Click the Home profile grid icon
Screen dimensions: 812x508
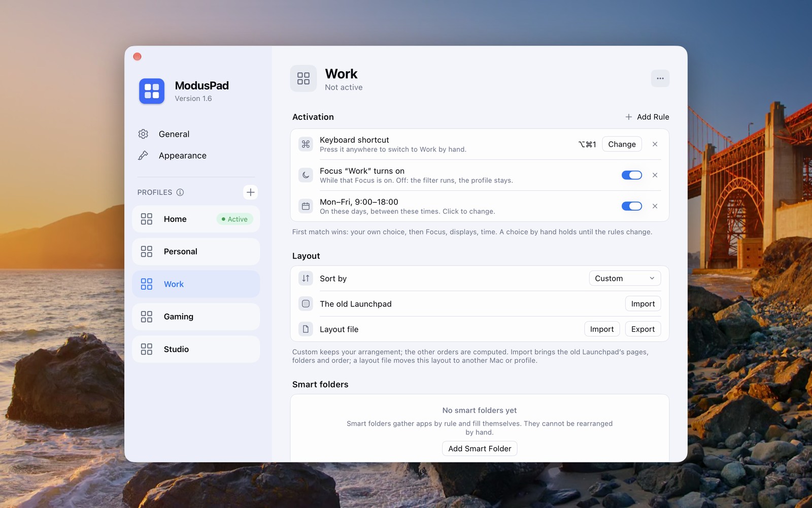[147, 219]
